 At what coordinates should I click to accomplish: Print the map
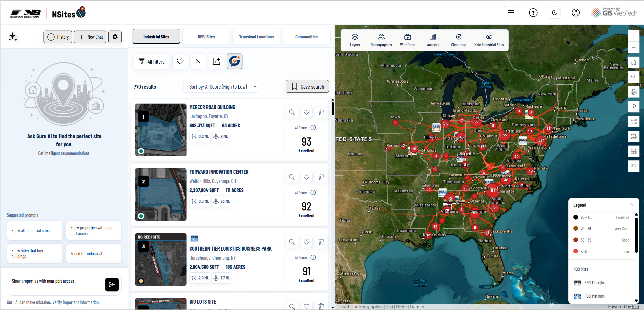click(634, 92)
